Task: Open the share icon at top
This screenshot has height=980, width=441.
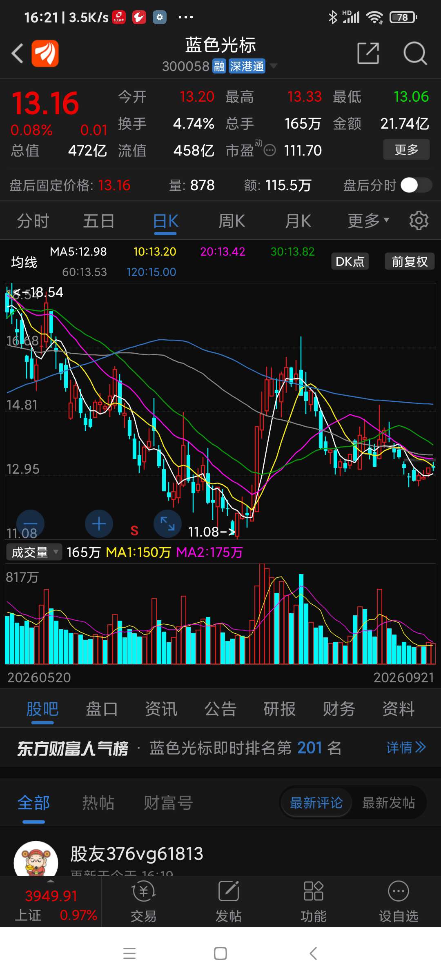Action: tap(368, 53)
